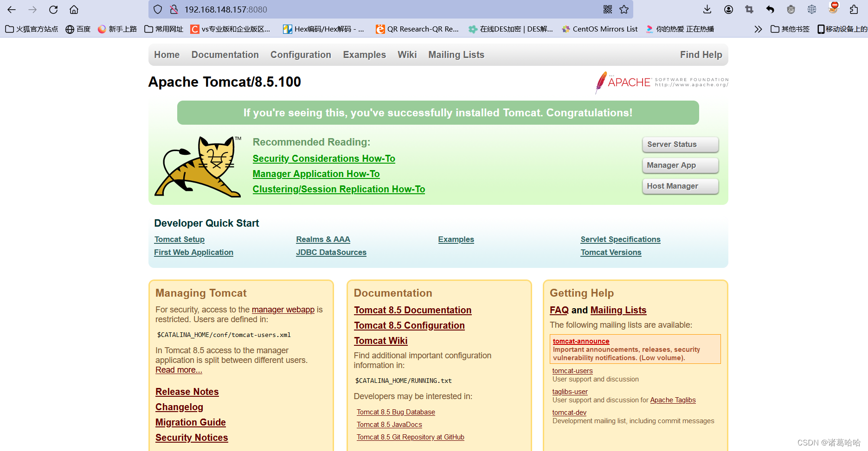
Task: Open the Configuration nav item
Action: click(301, 55)
